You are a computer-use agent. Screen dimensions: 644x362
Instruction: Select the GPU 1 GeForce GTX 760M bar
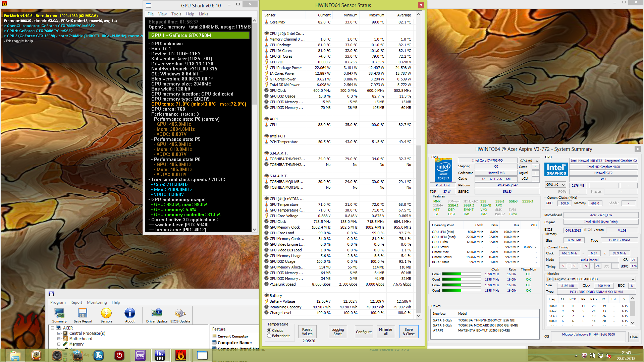tap(199, 35)
